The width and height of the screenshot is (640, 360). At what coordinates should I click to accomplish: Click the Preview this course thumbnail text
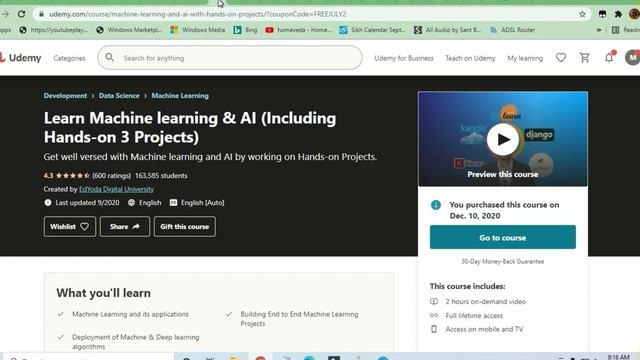point(502,174)
